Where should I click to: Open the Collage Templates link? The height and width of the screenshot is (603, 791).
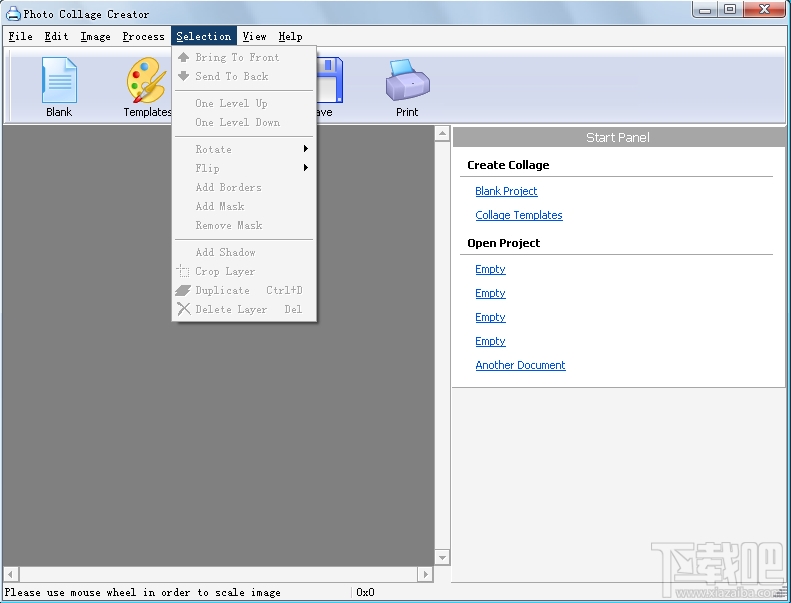(x=519, y=215)
